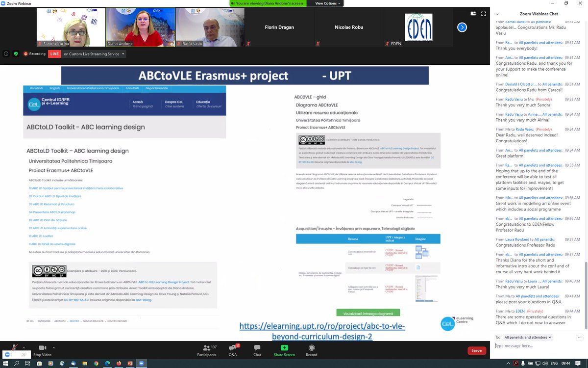Viewport: 588px width, 368px height.
Task: Select Florin Dragan participant tile
Action: click(279, 27)
